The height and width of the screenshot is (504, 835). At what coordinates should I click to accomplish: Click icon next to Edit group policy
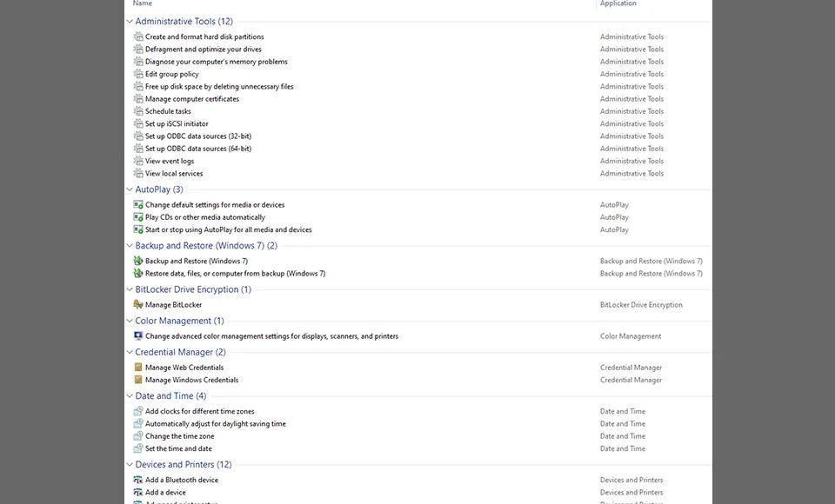coord(138,74)
